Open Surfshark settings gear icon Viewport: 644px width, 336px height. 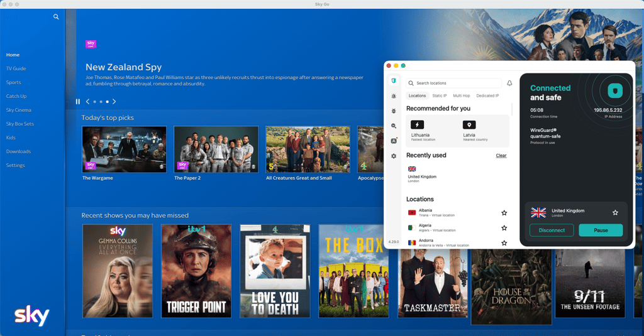[x=394, y=156]
